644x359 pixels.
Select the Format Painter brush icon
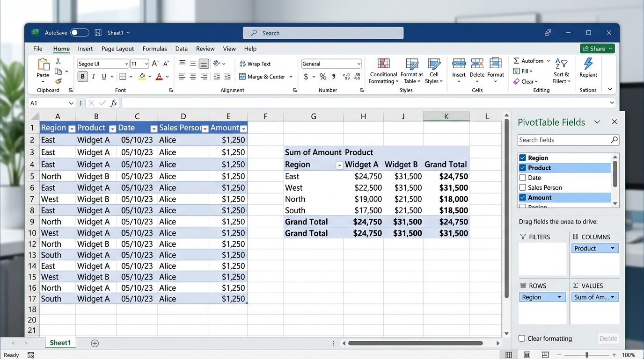tap(58, 81)
